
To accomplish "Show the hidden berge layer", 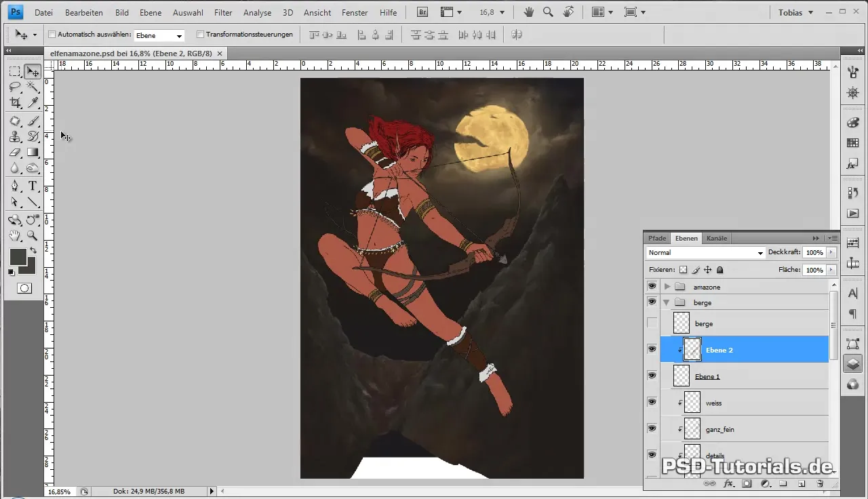I will 652,323.
